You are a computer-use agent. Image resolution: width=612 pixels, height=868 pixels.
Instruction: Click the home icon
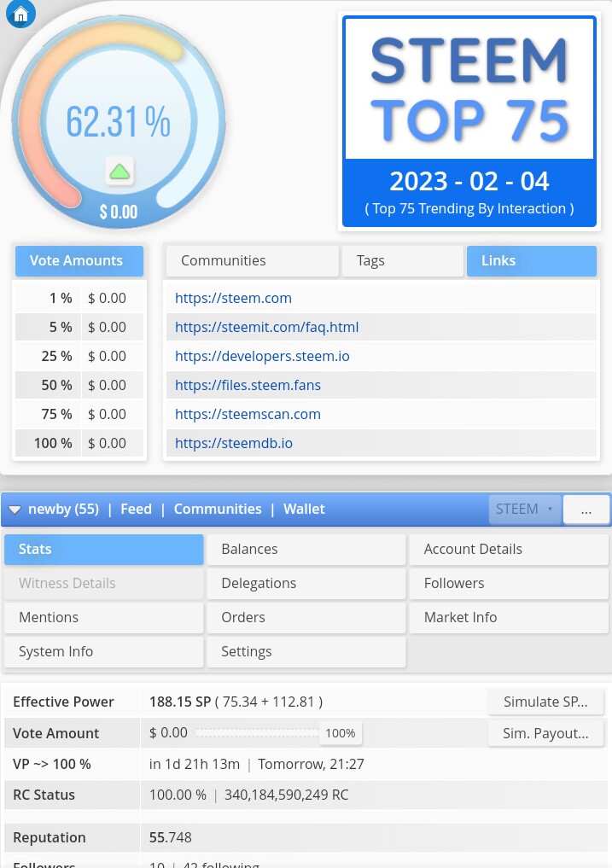pyautogui.click(x=20, y=14)
